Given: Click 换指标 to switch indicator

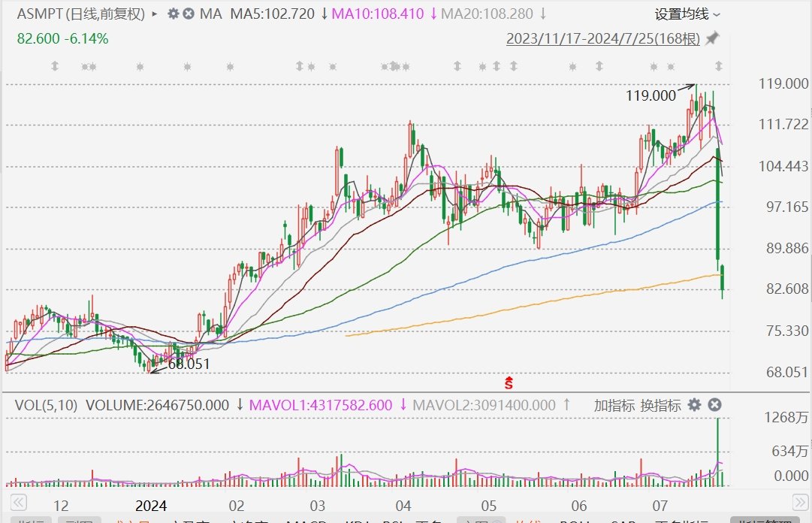Looking at the screenshot, I should click(x=660, y=405).
